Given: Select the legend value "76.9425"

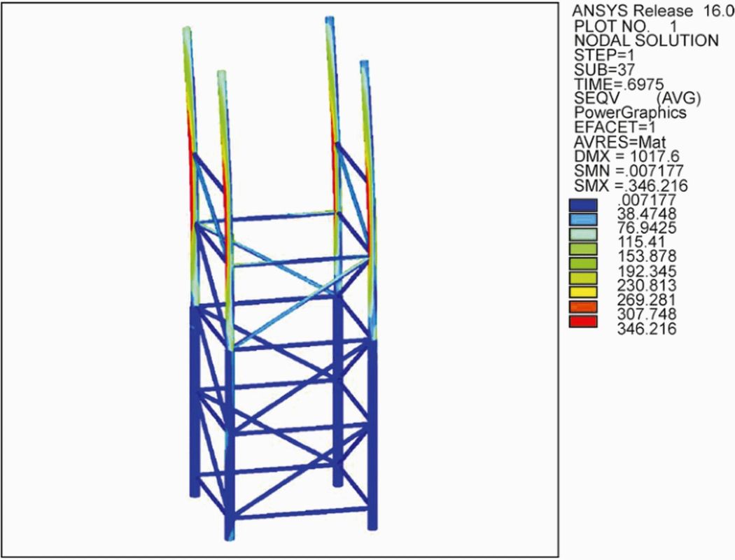Looking at the screenshot, I should [x=646, y=228].
